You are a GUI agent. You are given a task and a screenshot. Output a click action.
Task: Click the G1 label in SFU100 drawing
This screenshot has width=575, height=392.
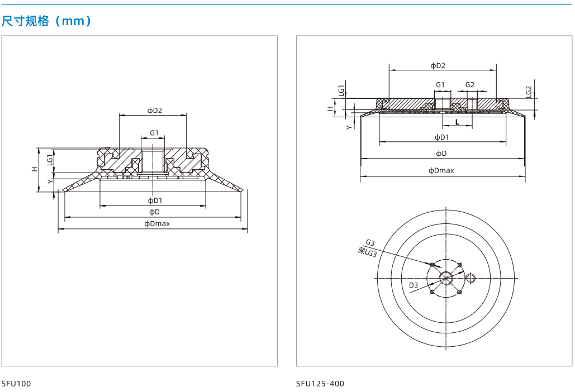154,132
